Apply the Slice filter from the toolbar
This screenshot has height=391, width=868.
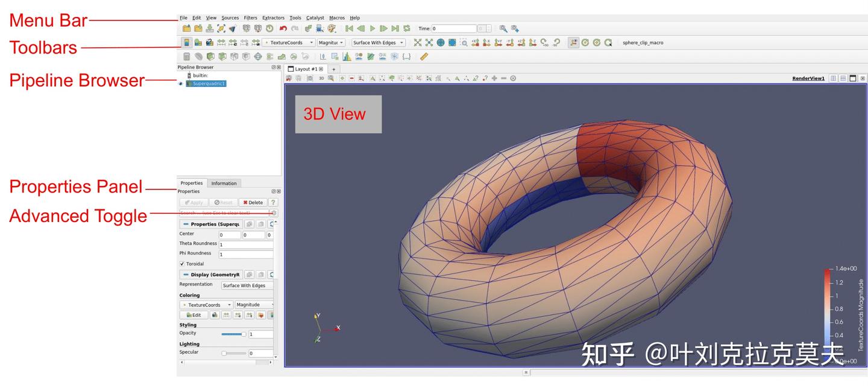click(x=221, y=56)
